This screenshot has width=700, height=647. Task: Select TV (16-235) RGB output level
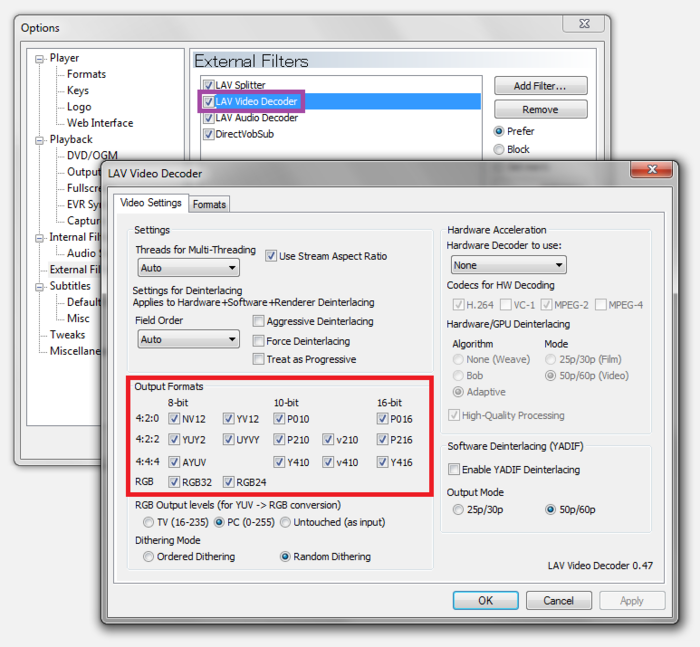pos(149,522)
